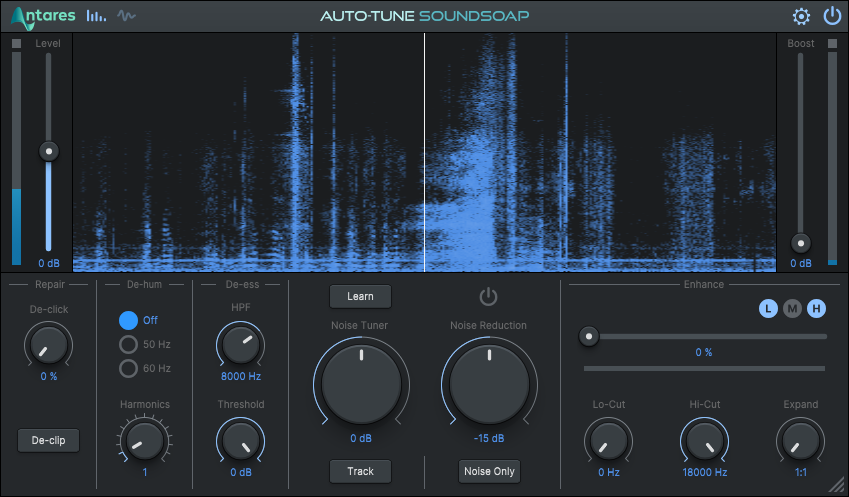Select the 50 Hz de-hum option
Viewport: 849px width, 497px height.
[x=128, y=344]
